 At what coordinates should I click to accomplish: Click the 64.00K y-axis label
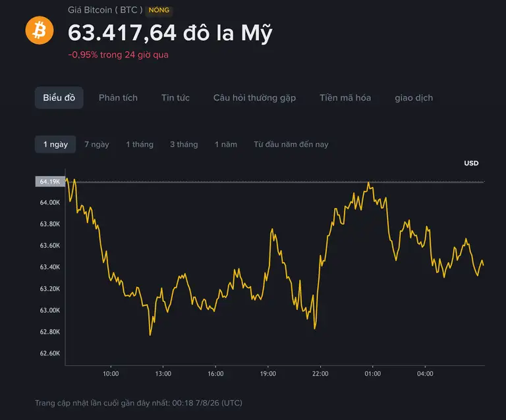[50, 202]
